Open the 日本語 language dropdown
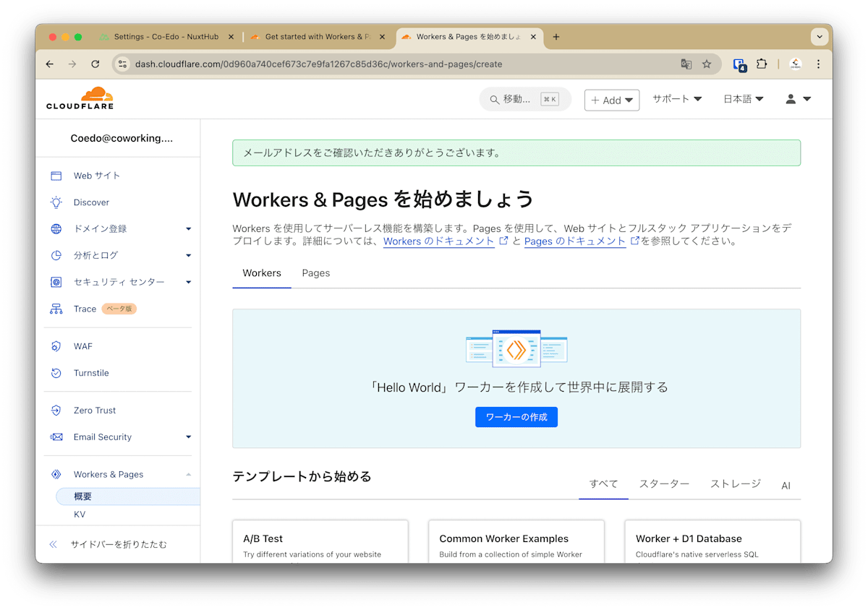 tap(744, 99)
